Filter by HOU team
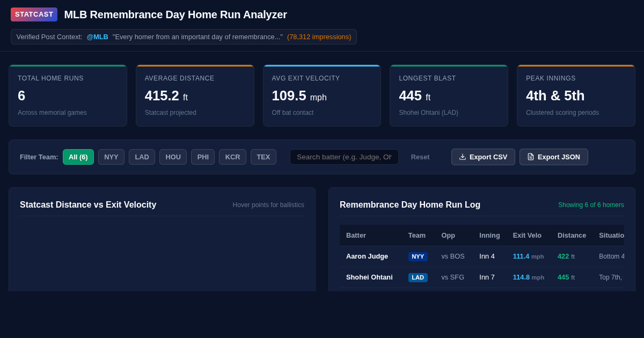The height and width of the screenshot is (338, 644). click(x=173, y=157)
